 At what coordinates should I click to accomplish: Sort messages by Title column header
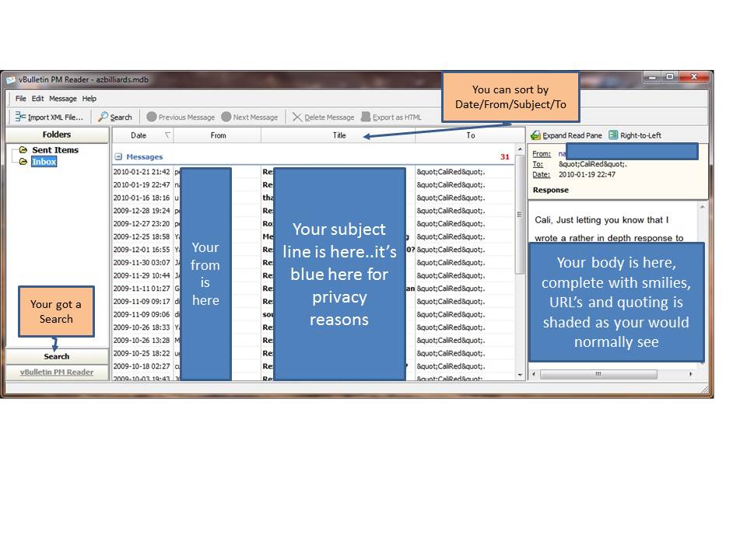(x=339, y=135)
